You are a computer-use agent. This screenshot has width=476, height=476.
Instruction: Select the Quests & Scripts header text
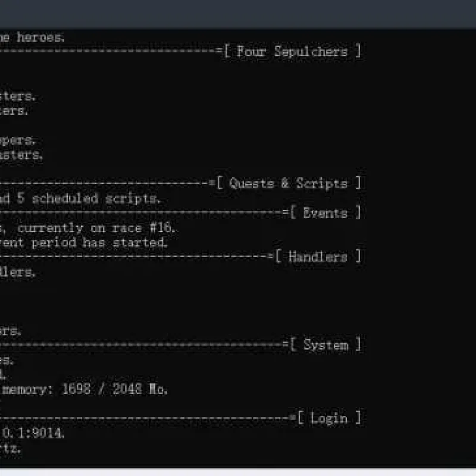point(288,183)
